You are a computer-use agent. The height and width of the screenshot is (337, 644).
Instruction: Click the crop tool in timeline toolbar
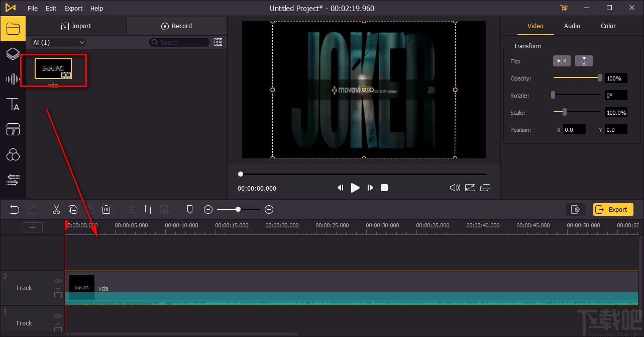click(148, 210)
